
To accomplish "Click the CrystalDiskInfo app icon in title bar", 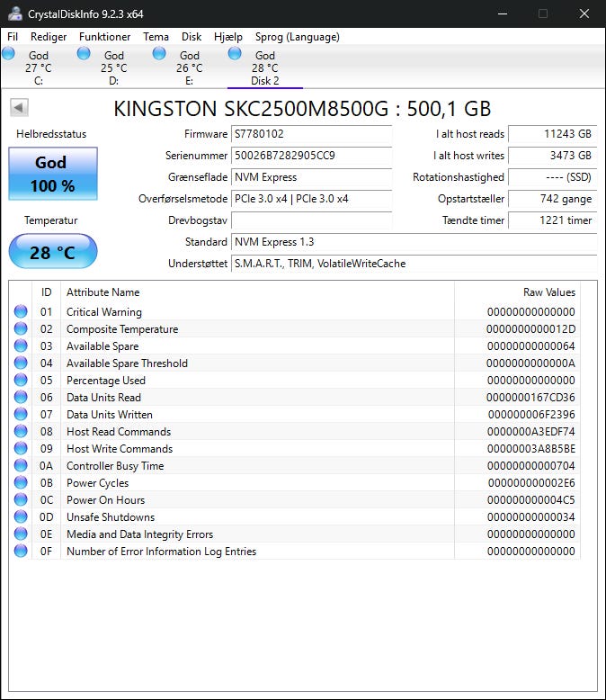I will tap(15, 13).
